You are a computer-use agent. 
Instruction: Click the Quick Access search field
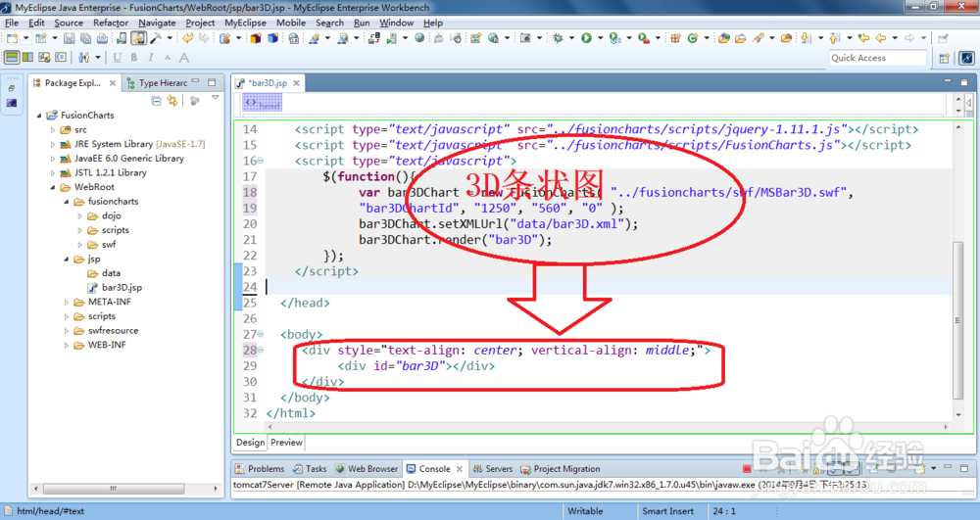[877, 58]
